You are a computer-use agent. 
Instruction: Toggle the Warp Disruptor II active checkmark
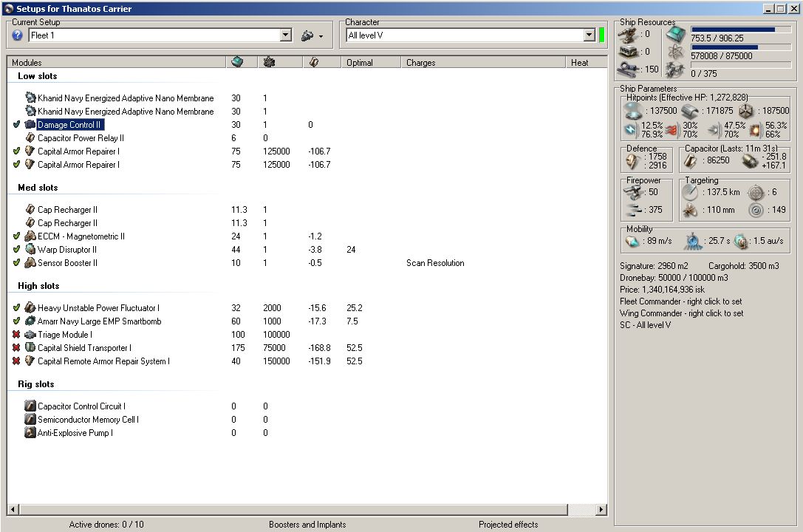point(16,249)
